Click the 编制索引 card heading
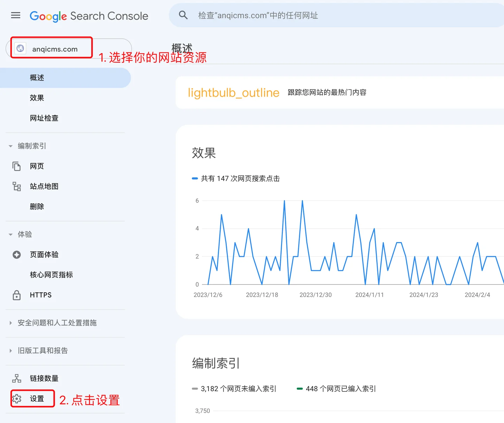Image resolution: width=504 pixels, height=423 pixels. click(216, 363)
